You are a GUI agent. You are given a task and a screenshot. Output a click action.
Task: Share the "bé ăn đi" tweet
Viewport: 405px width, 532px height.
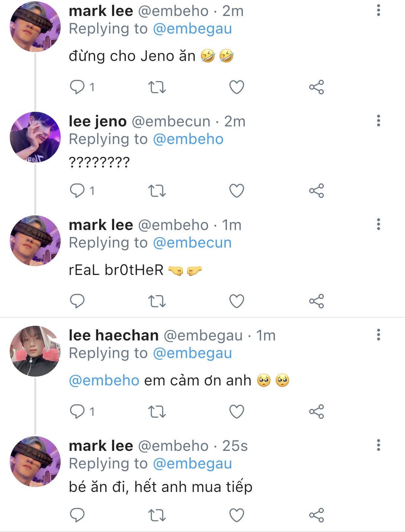pyautogui.click(x=316, y=515)
